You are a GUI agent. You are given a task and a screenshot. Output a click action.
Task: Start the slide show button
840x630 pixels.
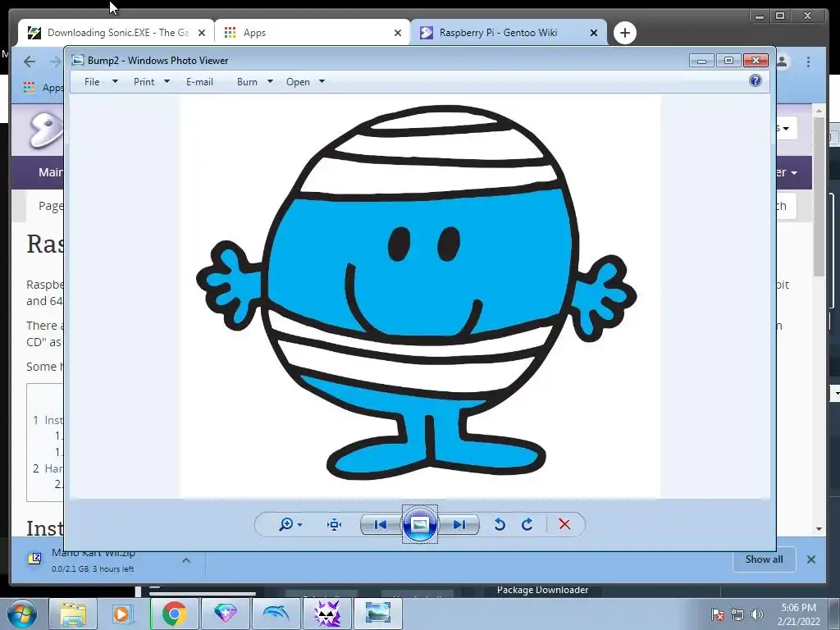(420, 524)
